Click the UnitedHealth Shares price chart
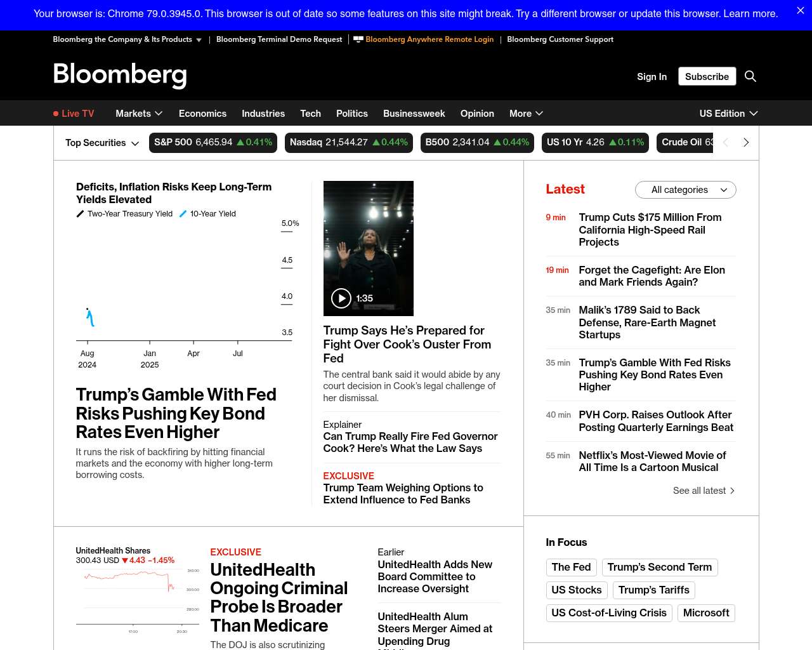 point(138,600)
